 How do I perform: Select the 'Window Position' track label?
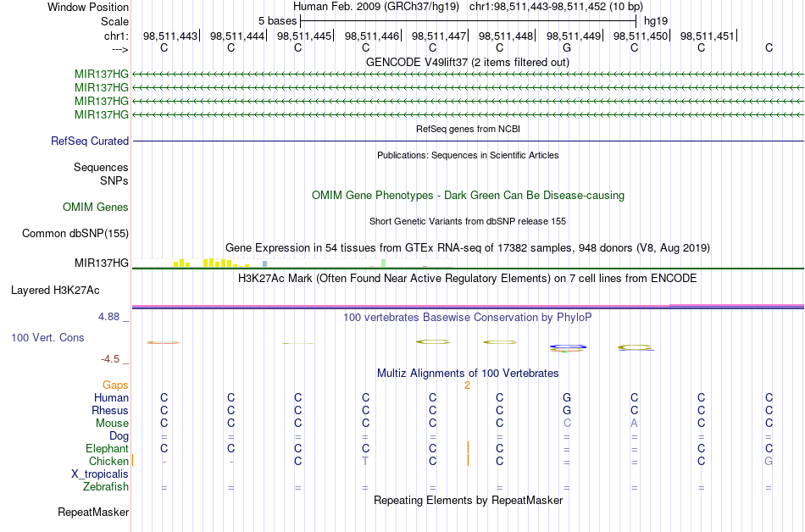tap(88, 7)
